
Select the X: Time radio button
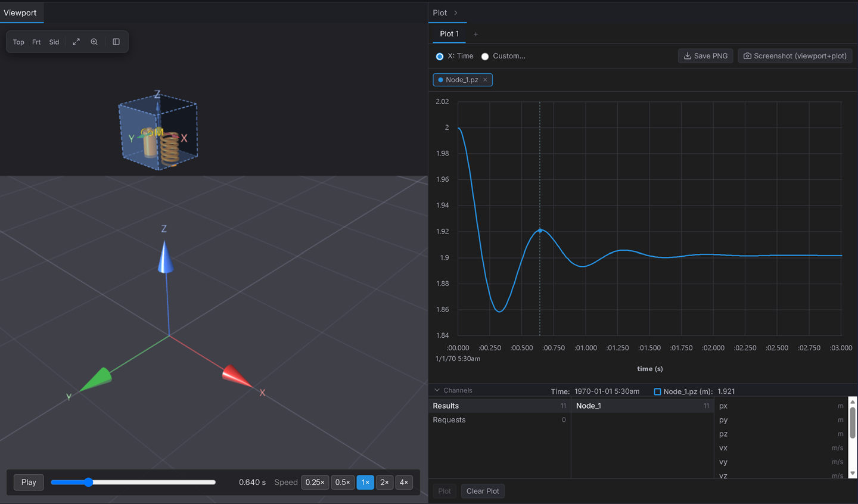pos(440,57)
